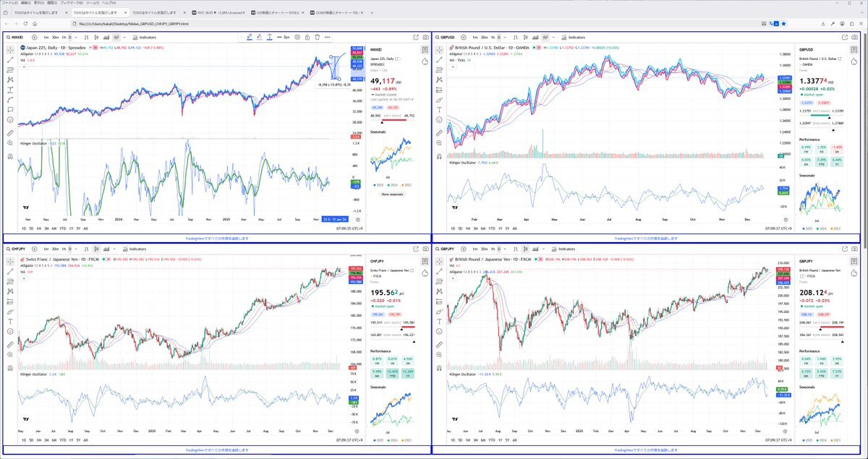Switch to the INTC 36.05 browser tab
868x459 pixels.
pyautogui.click(x=217, y=12)
